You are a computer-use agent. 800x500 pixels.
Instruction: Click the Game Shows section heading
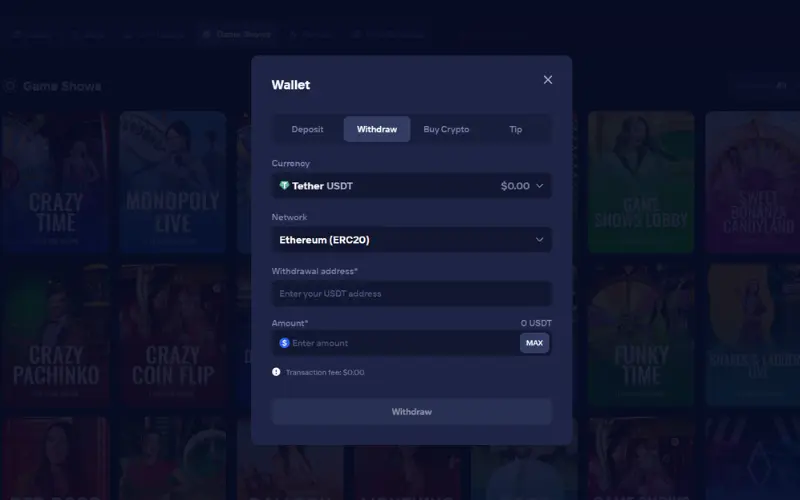pos(62,86)
